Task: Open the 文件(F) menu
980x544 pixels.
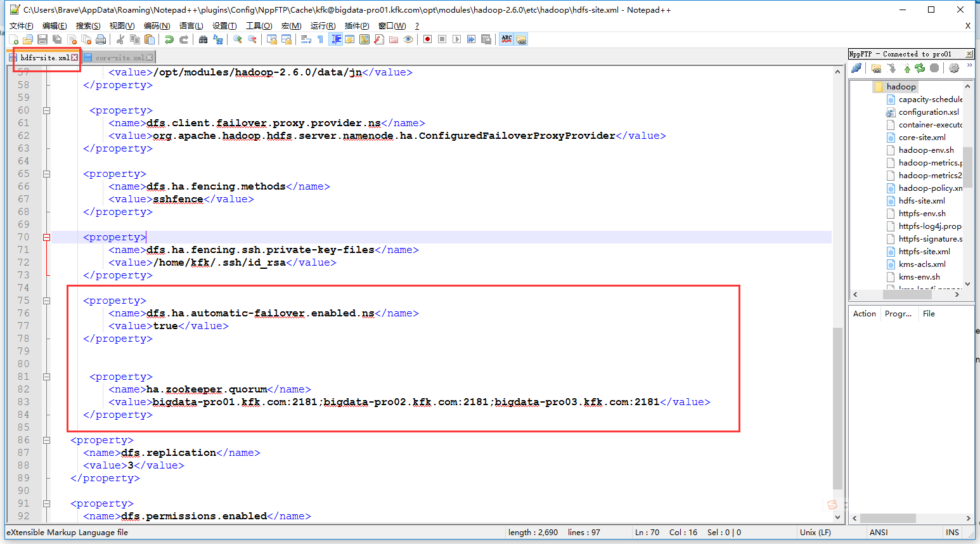Action: (x=21, y=26)
